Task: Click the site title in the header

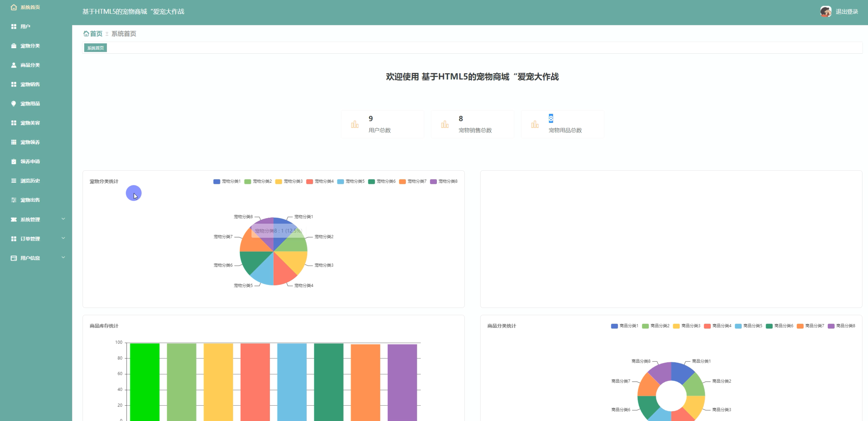Action: (133, 12)
